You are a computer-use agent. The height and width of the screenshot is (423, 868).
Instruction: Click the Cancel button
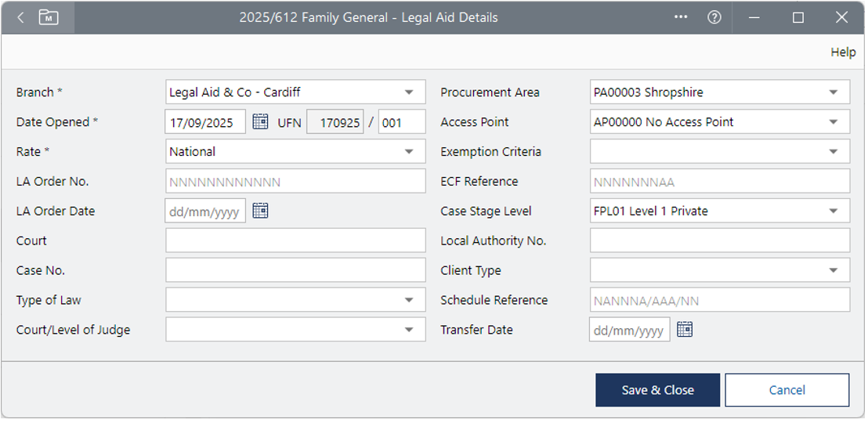787,390
